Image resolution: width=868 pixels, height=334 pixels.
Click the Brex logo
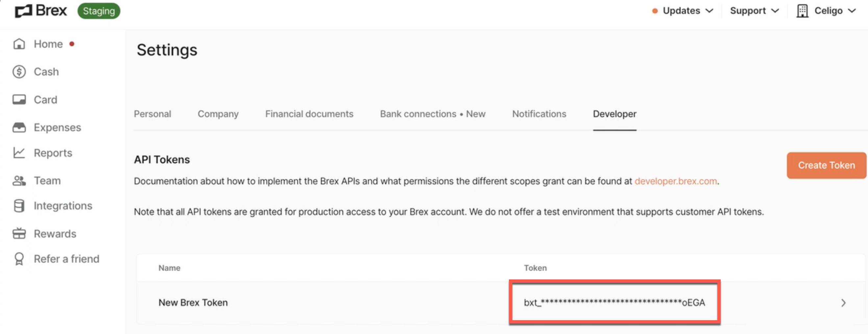41,11
